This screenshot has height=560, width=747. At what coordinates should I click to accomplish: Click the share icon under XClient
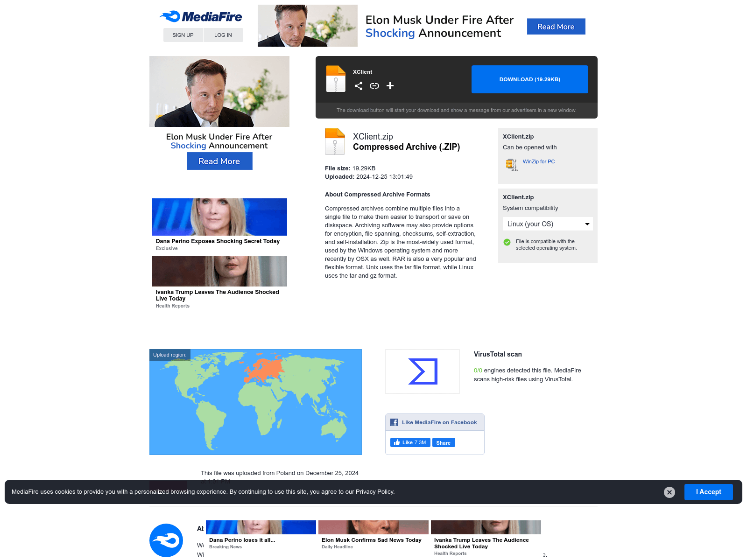tap(359, 86)
